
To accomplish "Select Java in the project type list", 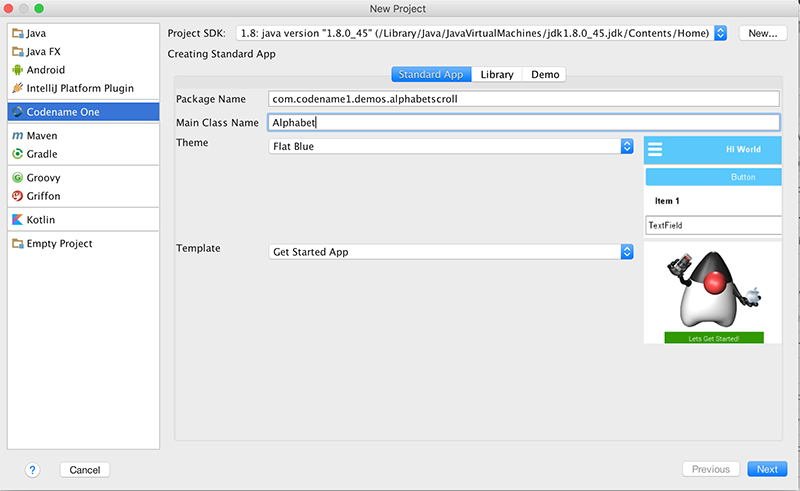I will [36, 33].
